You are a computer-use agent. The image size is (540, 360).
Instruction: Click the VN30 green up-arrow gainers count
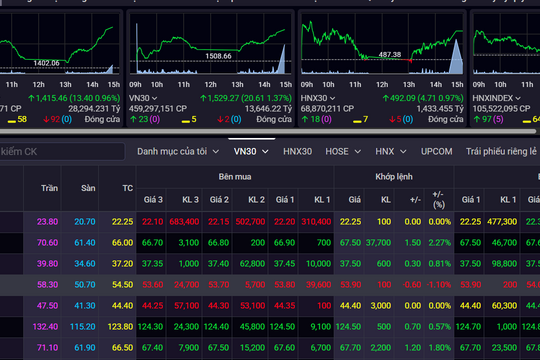coord(145,119)
